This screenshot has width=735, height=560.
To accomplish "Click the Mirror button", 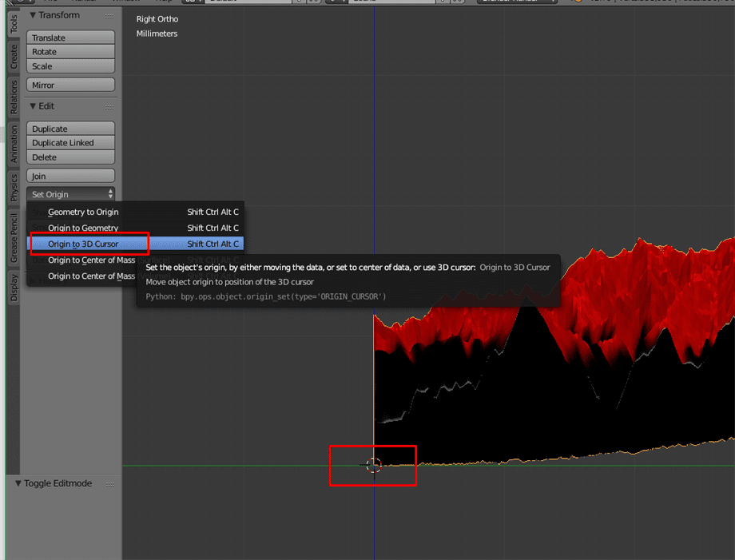I will 71,85.
